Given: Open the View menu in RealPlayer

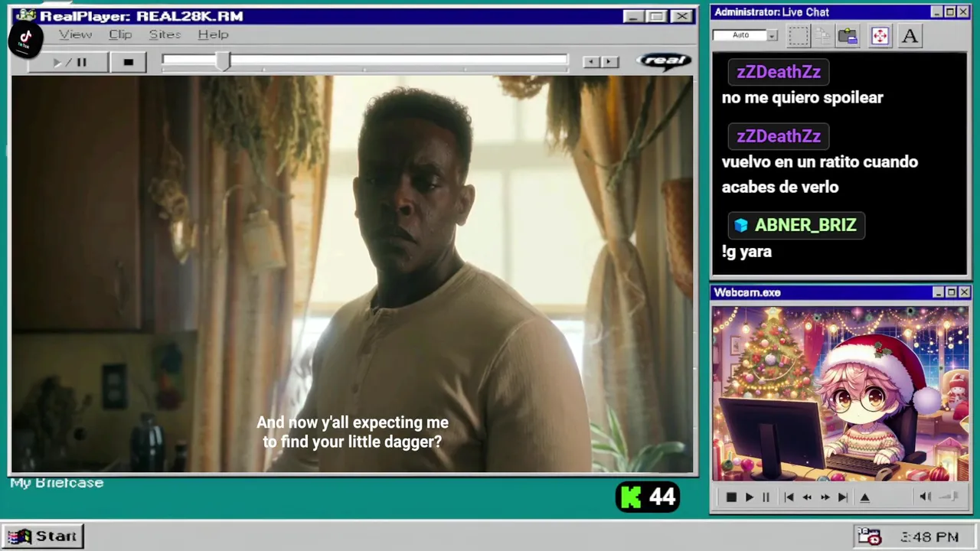Looking at the screenshot, I should point(75,34).
